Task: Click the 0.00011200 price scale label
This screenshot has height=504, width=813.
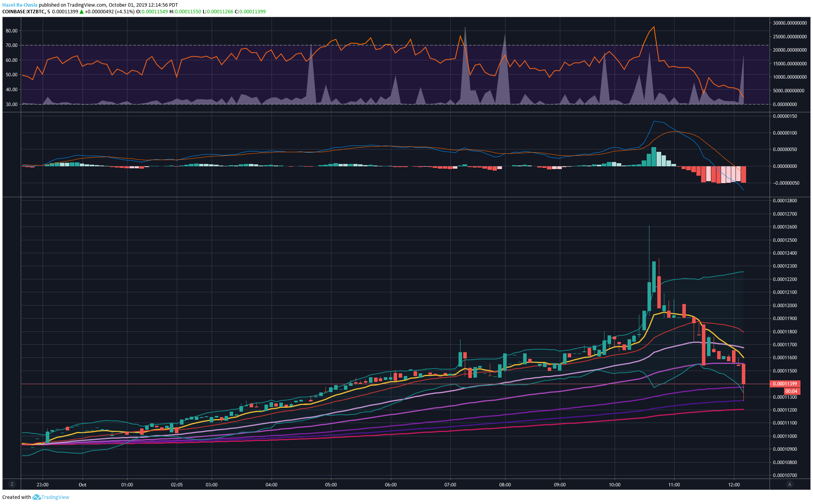Action: click(x=785, y=410)
